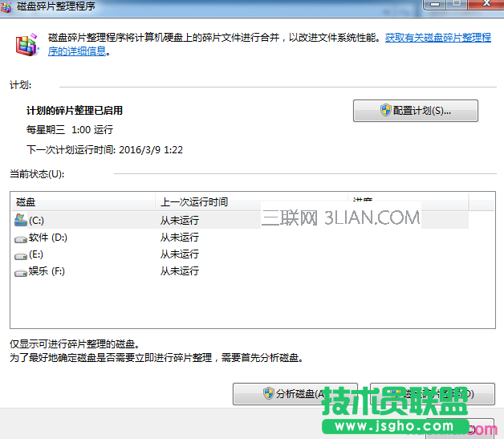The height and width of the screenshot is (439, 504).
Task: Click shield icon on 配置计划 button
Action: pyautogui.click(x=385, y=111)
